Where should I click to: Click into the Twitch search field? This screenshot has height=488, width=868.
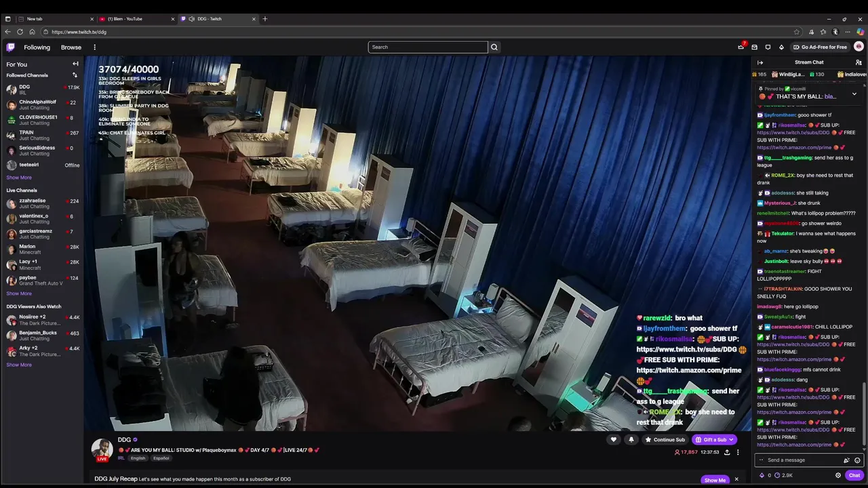[428, 47]
